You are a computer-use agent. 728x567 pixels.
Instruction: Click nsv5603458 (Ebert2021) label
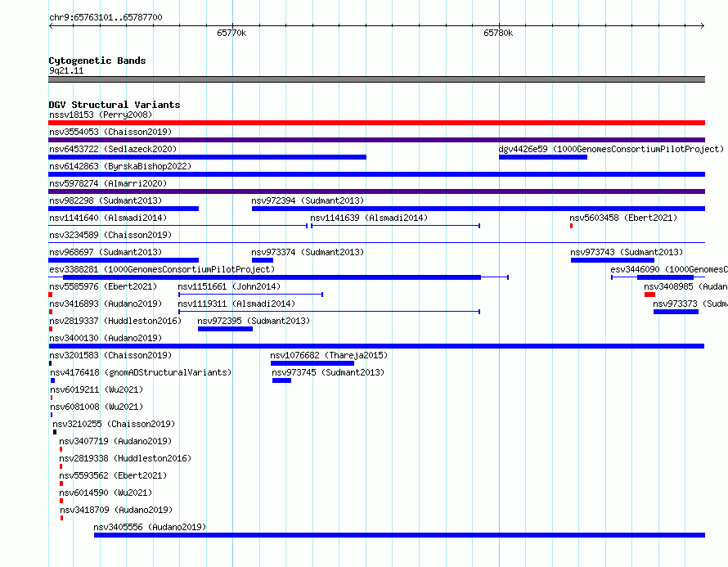[623, 218]
